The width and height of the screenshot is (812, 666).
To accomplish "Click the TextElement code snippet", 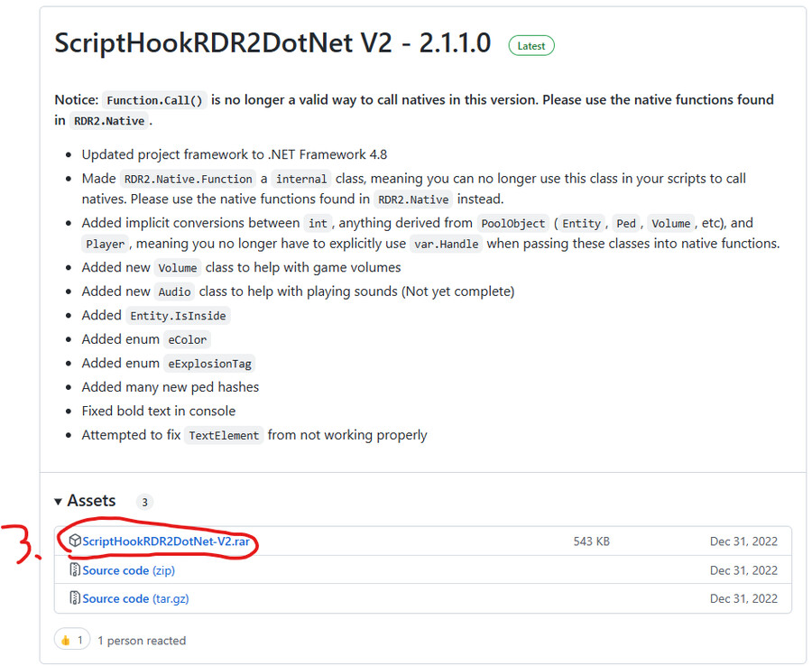I will pos(224,435).
